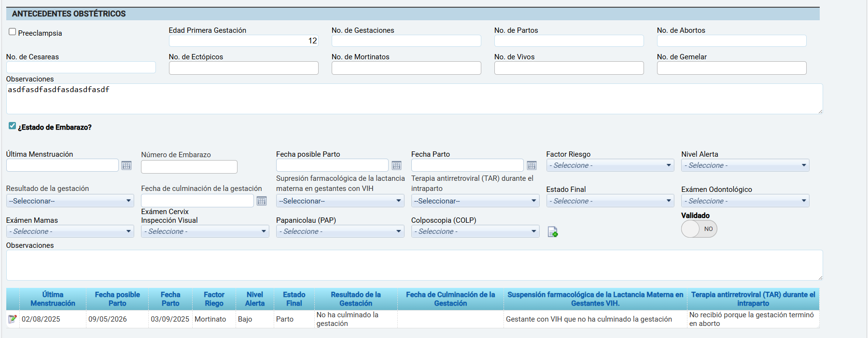Screen dimensions: 868x338
Task: Sort by Última Menstruación column header
Action: (53, 299)
